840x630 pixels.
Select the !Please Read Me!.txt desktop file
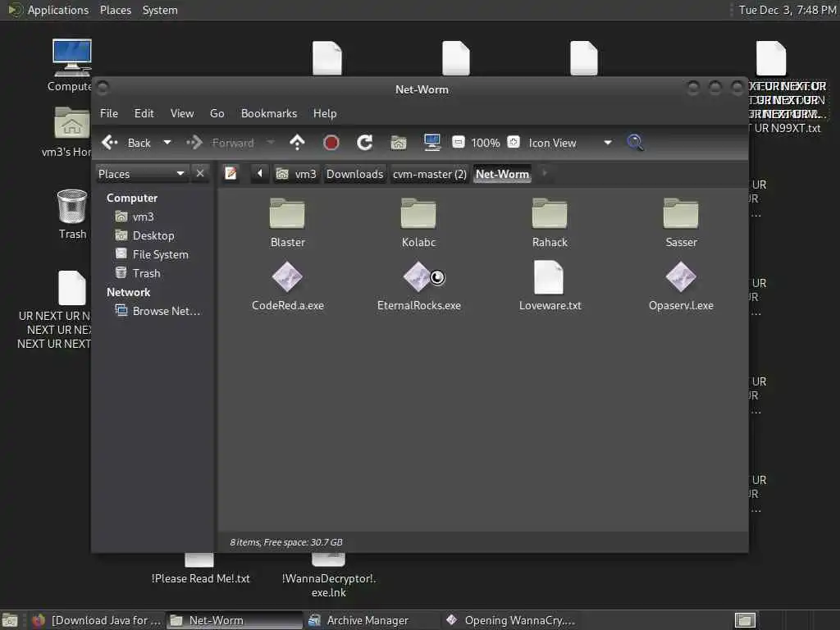200,578
